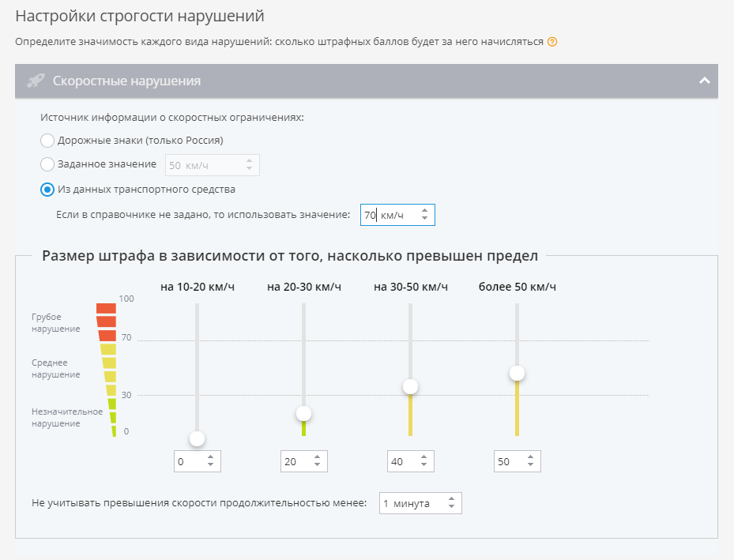Choose Из данных транспортного средства option
This screenshot has height=560, width=734.
point(47,190)
